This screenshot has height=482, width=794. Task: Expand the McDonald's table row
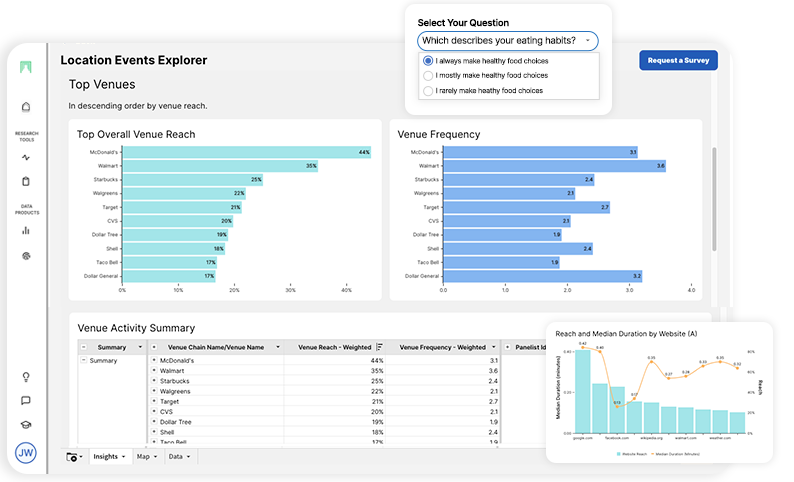[154, 360]
